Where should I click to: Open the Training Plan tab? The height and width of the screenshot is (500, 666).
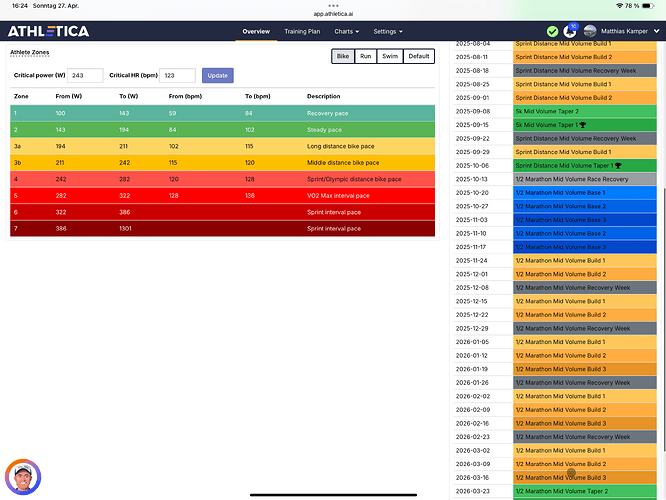(x=302, y=32)
